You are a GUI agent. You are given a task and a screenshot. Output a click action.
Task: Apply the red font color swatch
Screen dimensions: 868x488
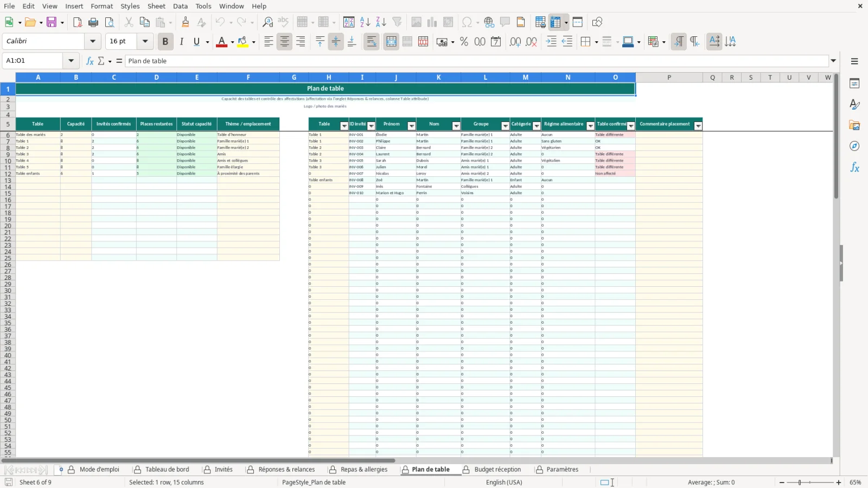click(221, 42)
